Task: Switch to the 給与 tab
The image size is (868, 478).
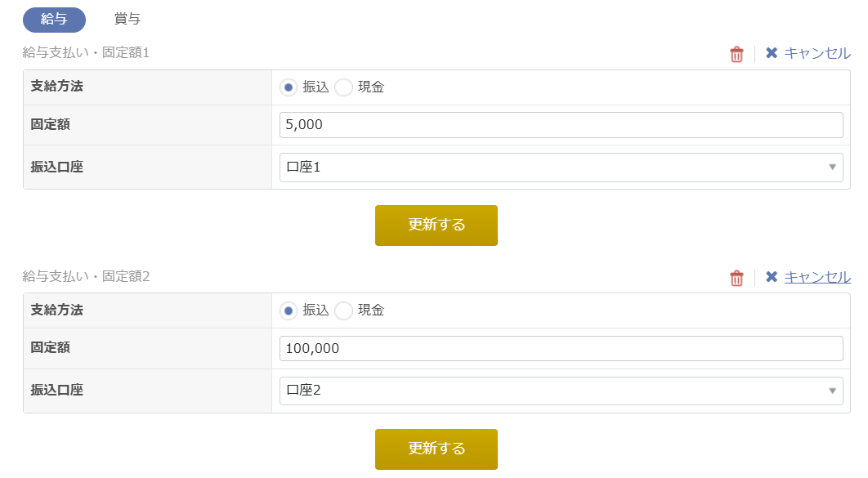Action: [x=54, y=20]
